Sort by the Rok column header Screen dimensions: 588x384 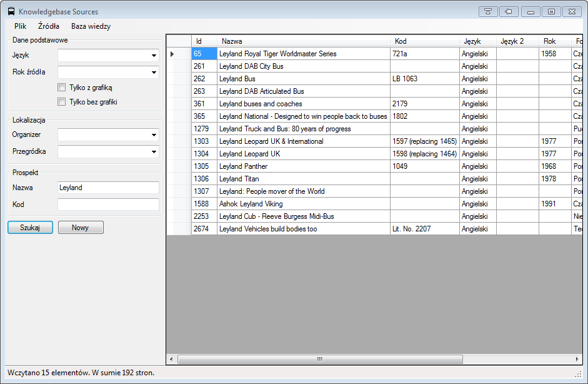click(555, 41)
